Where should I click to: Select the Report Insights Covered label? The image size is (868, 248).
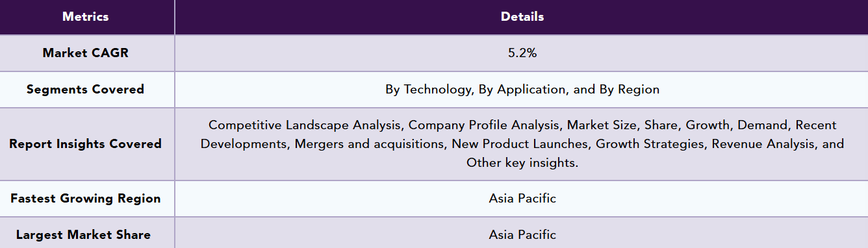pos(86,144)
